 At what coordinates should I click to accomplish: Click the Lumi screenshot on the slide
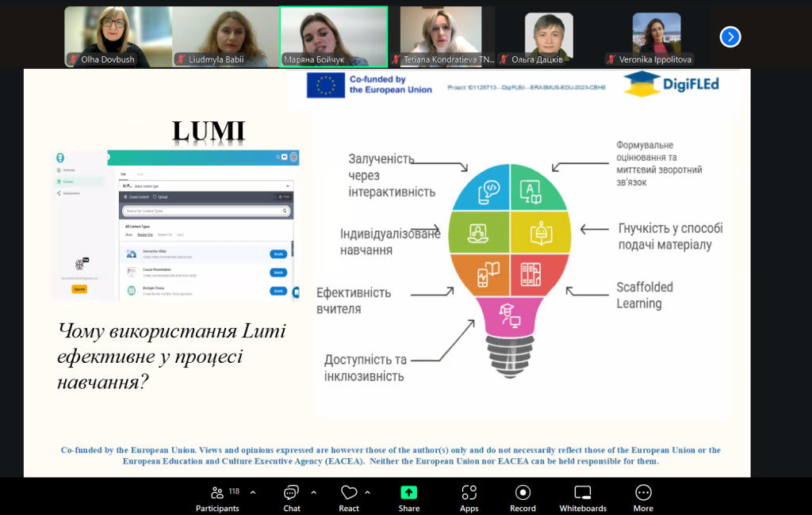pos(174,225)
